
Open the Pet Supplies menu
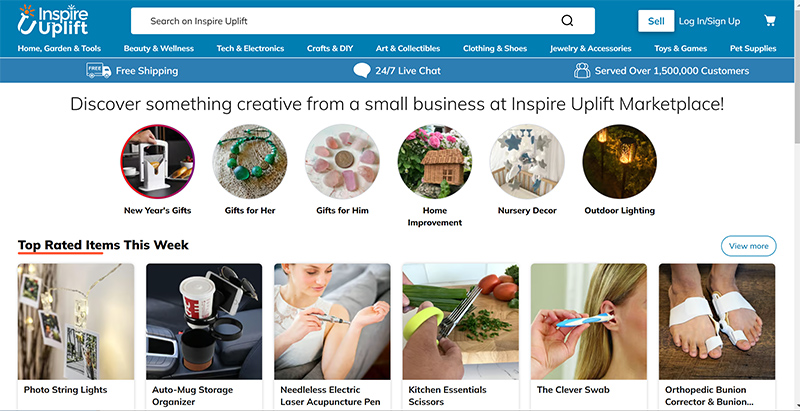coord(753,48)
